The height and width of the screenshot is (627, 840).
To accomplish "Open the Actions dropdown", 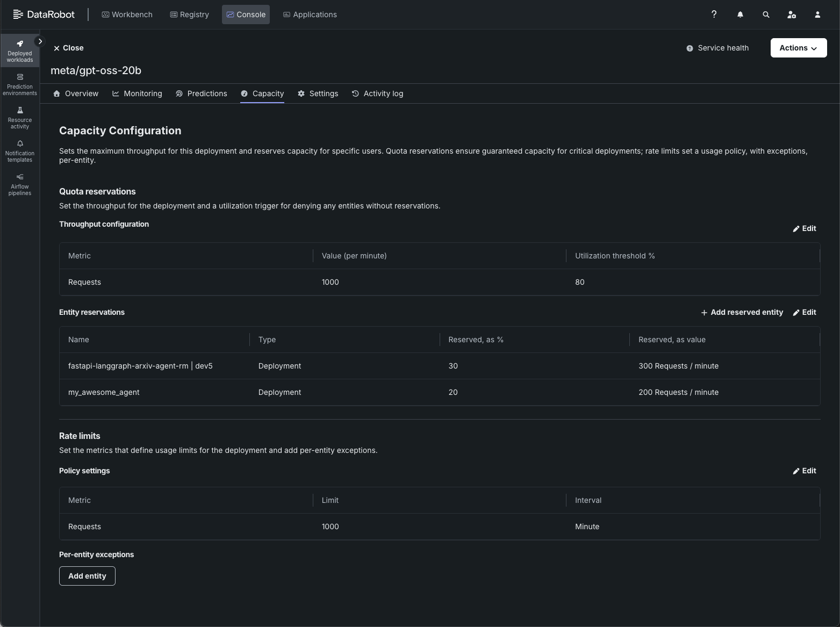I will tap(799, 48).
